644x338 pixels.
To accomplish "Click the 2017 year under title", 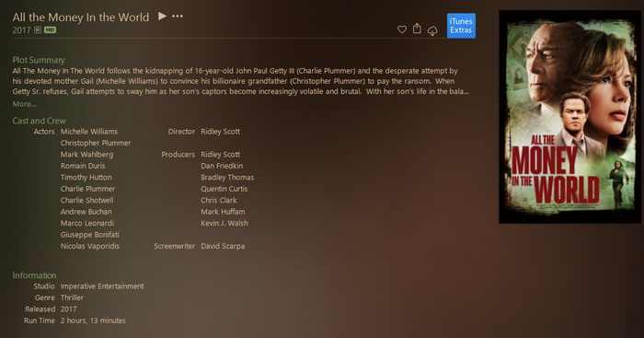I will [21, 30].
